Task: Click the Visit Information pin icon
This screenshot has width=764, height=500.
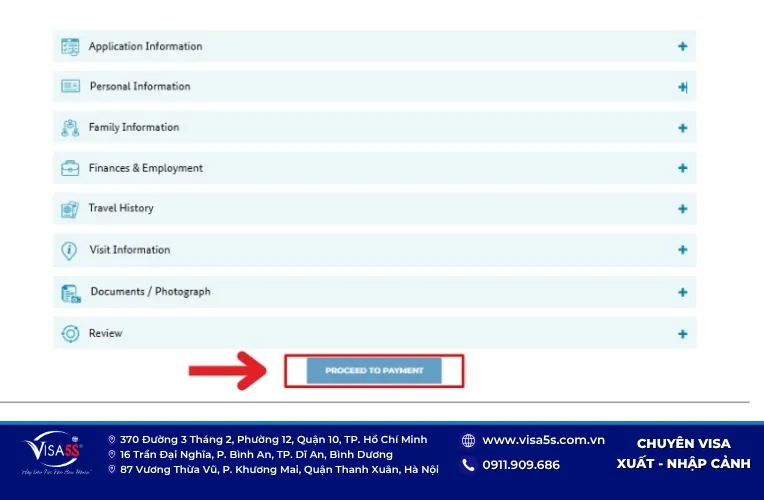Action: pos(69,250)
